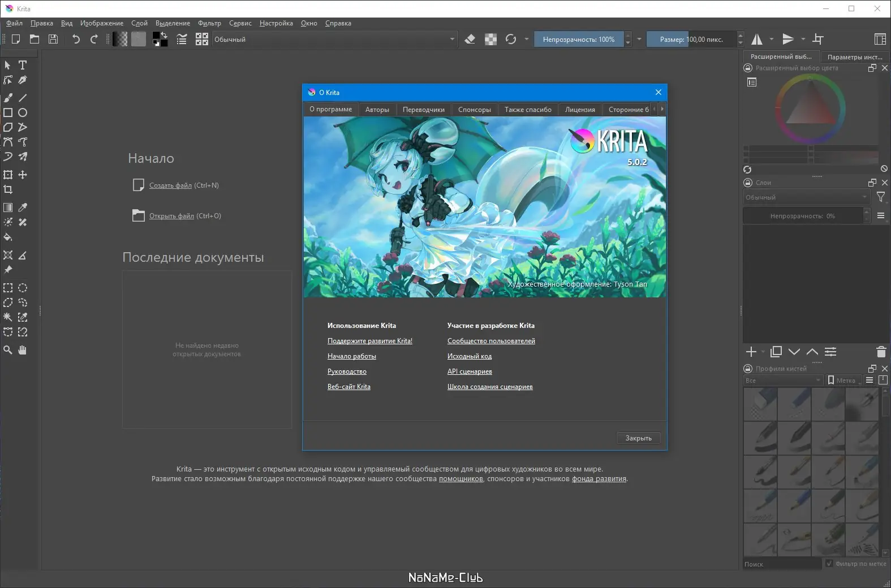Open the layer blending mode dropdown in Слои
This screenshot has width=891, height=588.
[x=806, y=197]
